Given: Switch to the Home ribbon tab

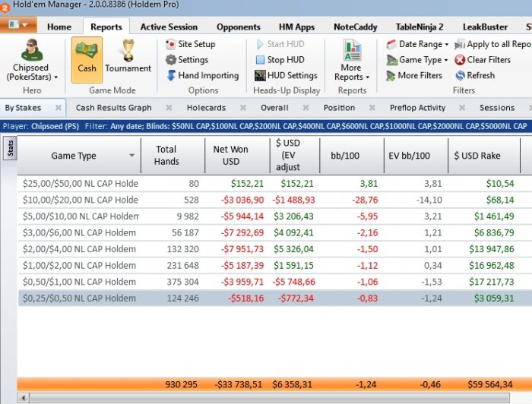Looking at the screenshot, I should click(x=59, y=27).
